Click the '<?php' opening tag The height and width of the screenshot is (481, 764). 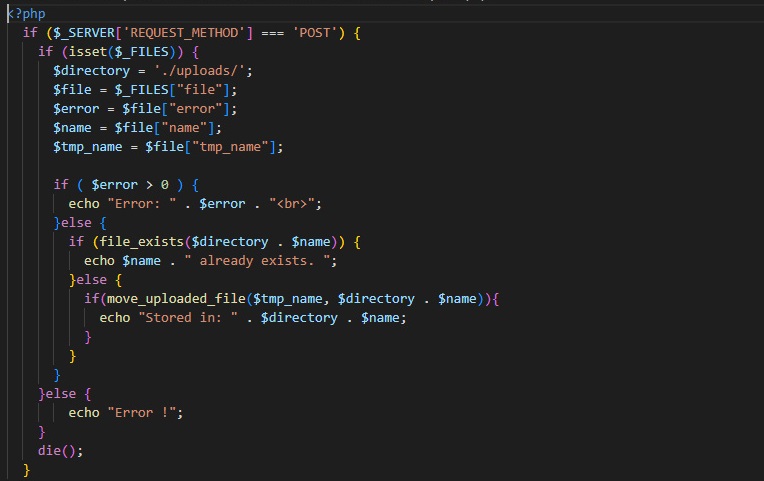[x=26, y=14]
